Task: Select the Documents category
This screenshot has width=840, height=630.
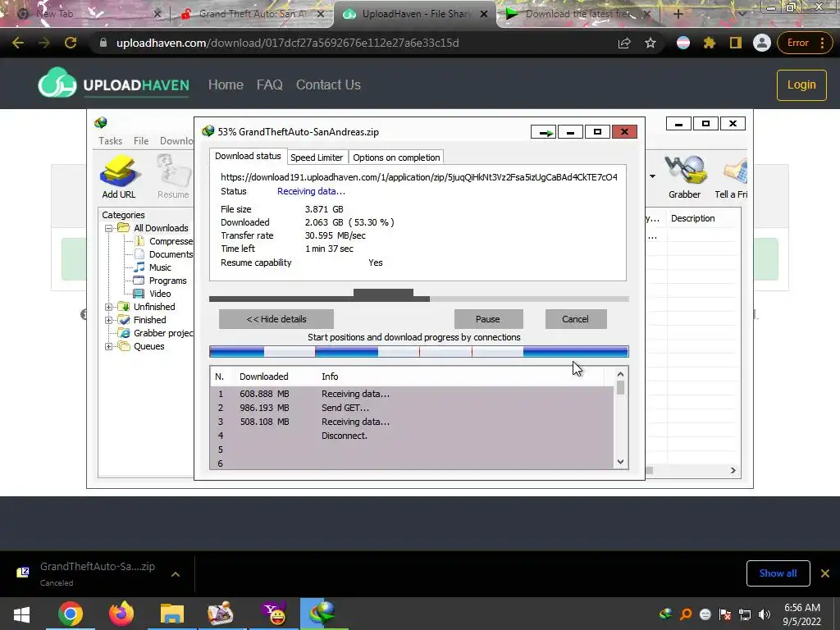Action: pyautogui.click(x=164, y=254)
